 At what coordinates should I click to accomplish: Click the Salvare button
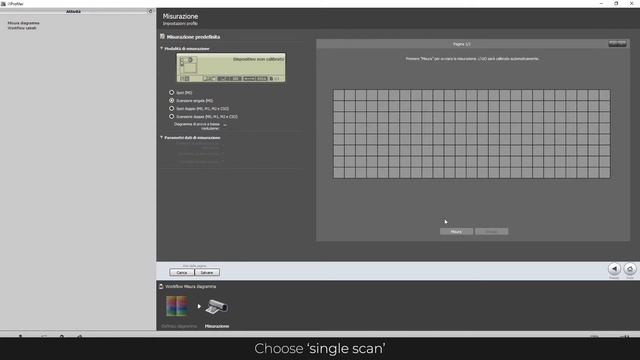tap(207, 272)
